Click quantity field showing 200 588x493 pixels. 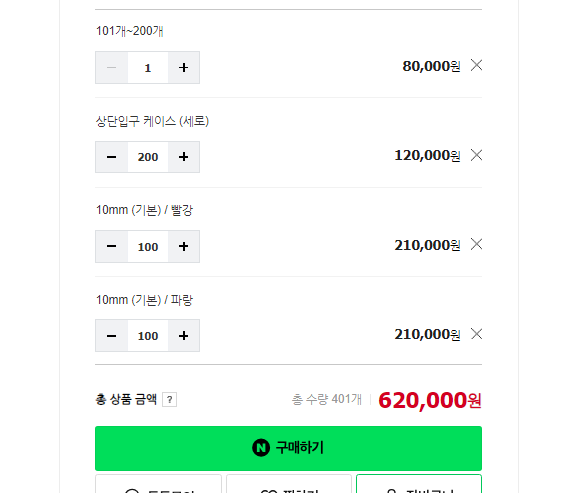coord(148,157)
